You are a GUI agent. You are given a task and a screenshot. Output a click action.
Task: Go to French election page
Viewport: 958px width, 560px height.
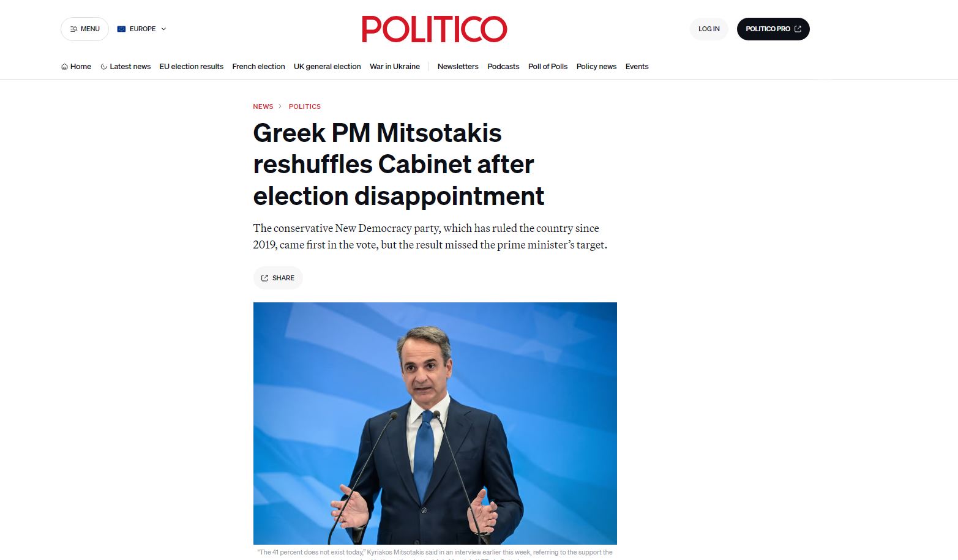(258, 67)
